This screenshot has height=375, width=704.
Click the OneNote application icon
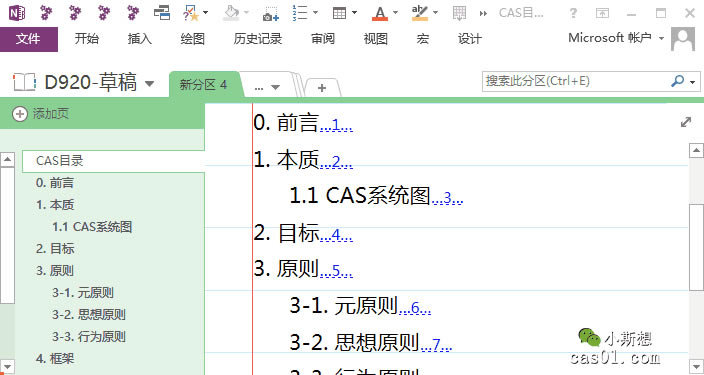[17, 13]
